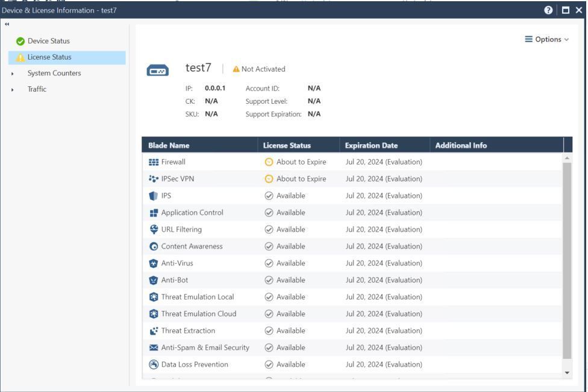The height and width of the screenshot is (392, 588).
Task: Click the Firewall blade icon
Action: tap(154, 162)
